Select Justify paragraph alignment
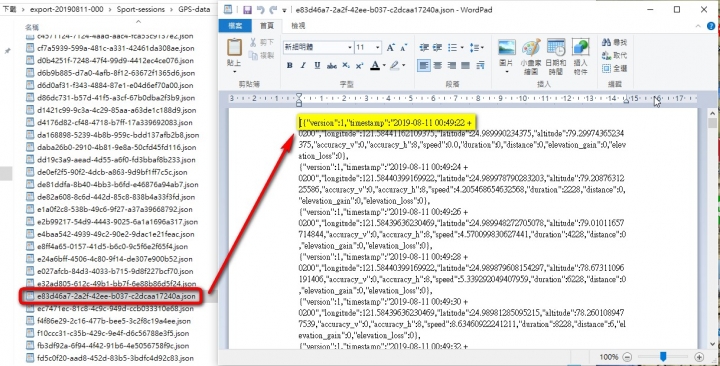Screen dimensions: 720x366 (x=466, y=66)
